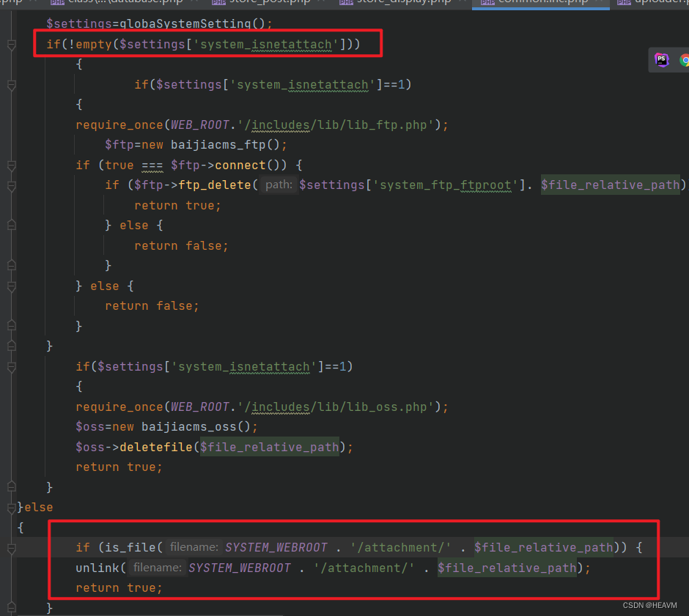Launch Chrome from the floating icon panel
Image resolution: width=689 pixels, height=616 pixels.
click(x=685, y=60)
